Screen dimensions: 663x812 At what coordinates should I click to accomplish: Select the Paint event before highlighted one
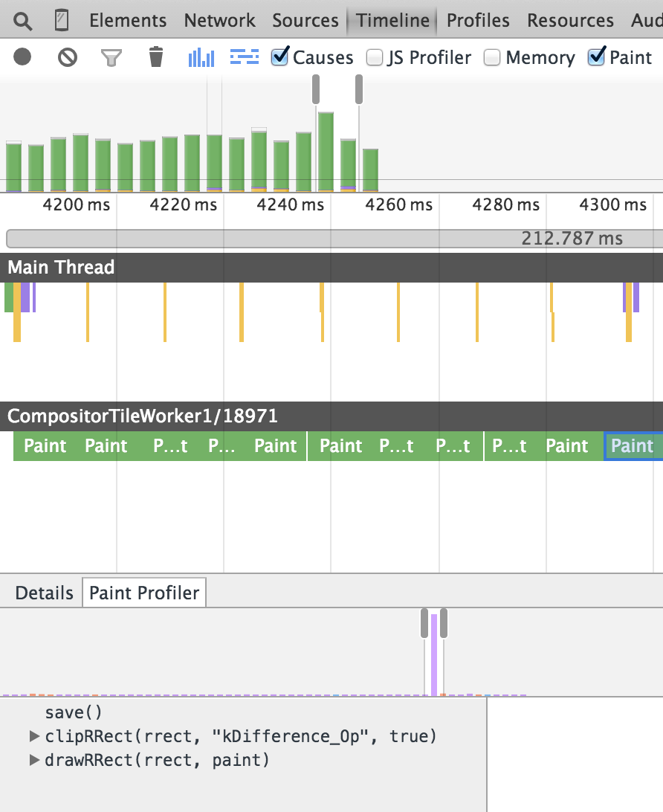pos(567,446)
